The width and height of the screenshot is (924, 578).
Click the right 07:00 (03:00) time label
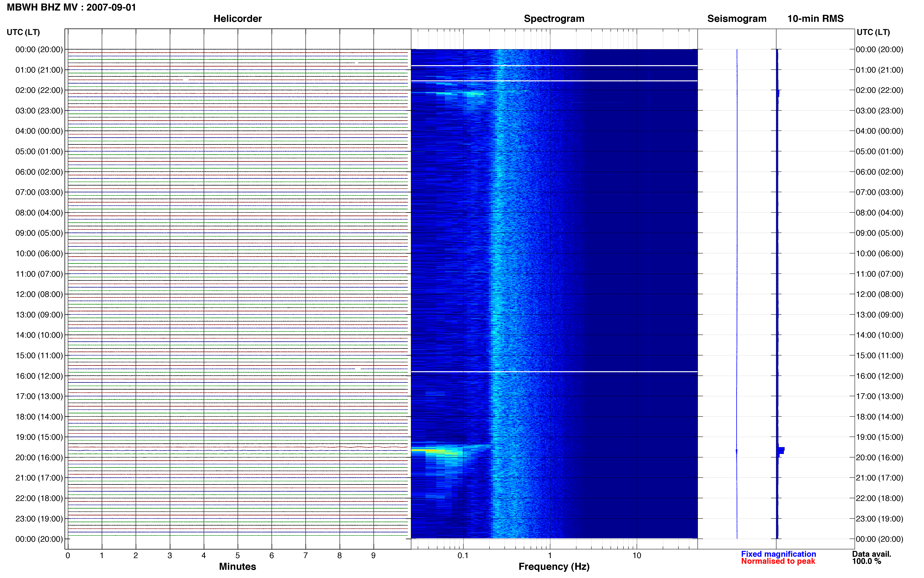(x=879, y=192)
